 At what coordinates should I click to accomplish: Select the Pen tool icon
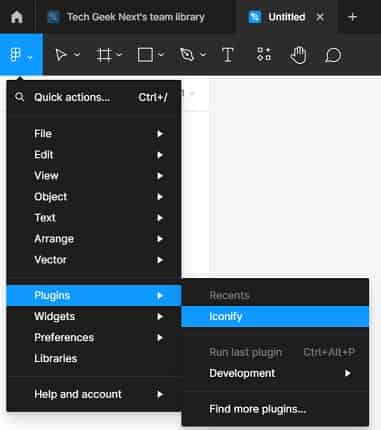click(187, 55)
